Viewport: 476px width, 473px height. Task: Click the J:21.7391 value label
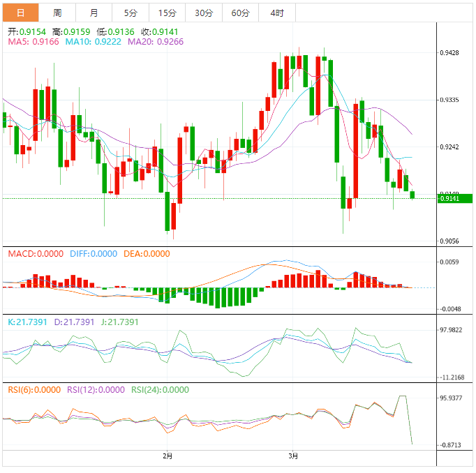(119, 322)
